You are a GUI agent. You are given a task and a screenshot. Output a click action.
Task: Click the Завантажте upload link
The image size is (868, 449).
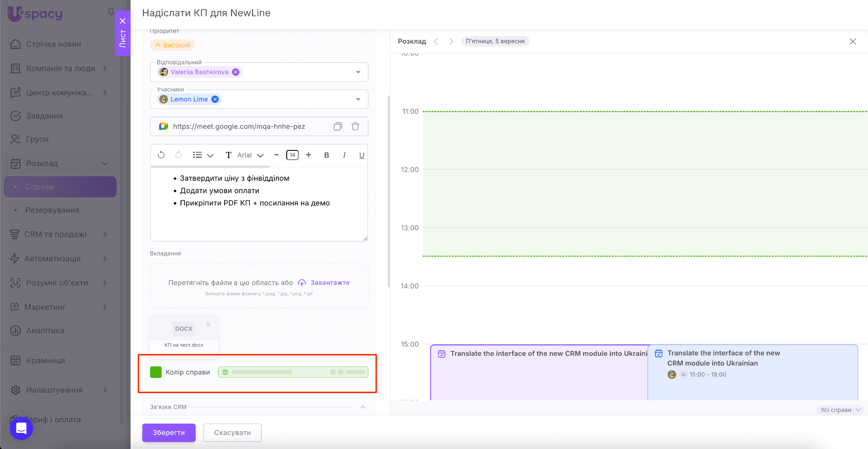click(x=330, y=283)
